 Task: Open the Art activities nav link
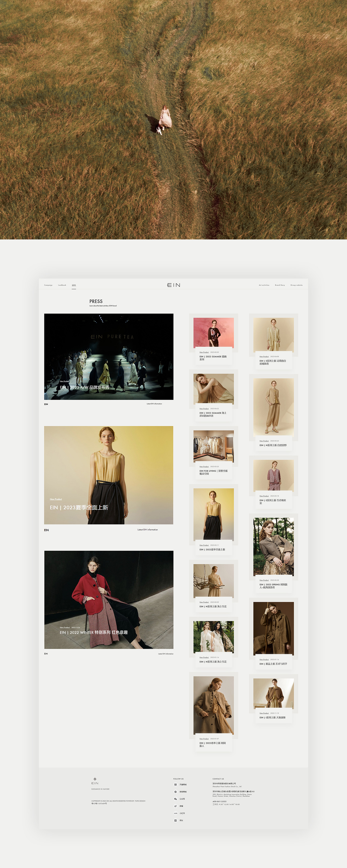coord(264,285)
